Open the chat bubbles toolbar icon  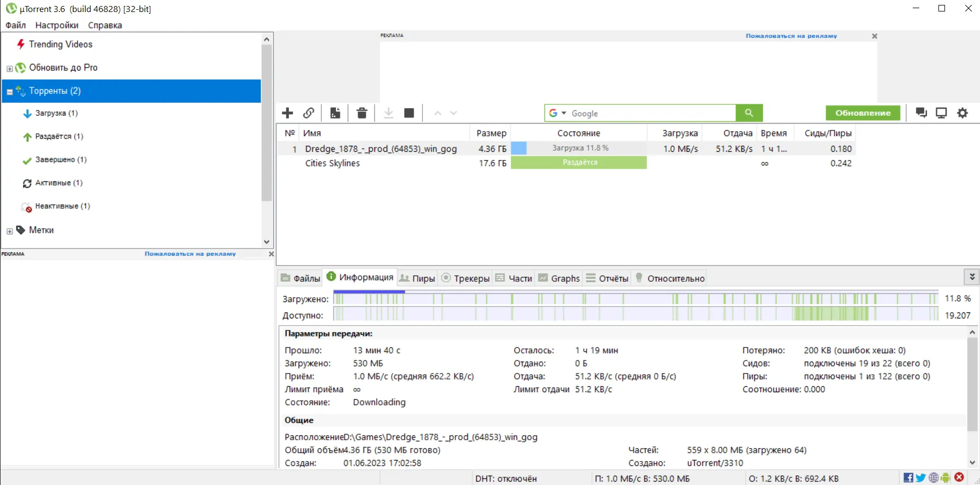[922, 113]
